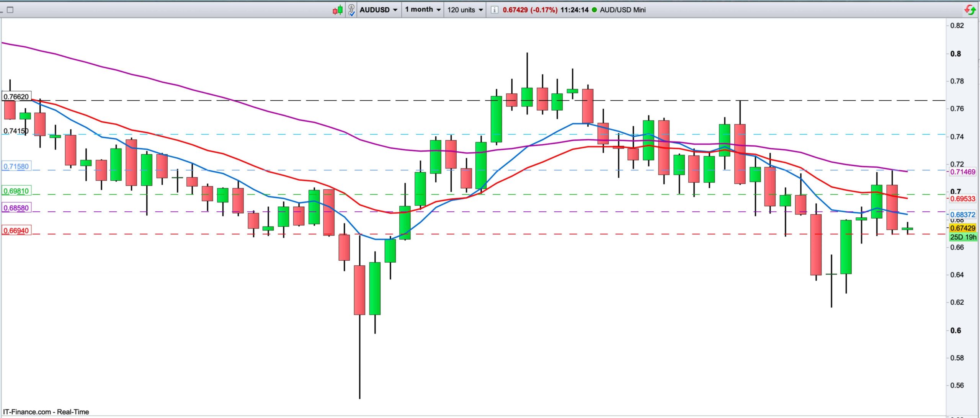
Task: Click the window square icon at top left
Action: [x=10, y=10]
